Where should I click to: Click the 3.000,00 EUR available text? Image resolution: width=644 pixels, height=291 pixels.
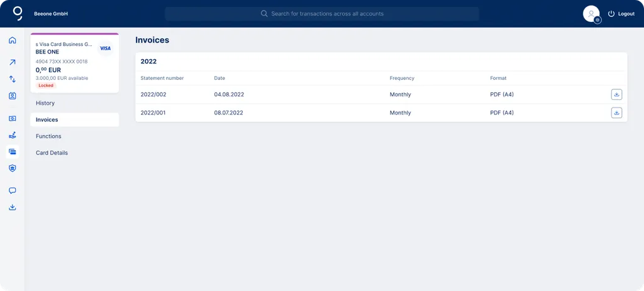tap(62, 78)
